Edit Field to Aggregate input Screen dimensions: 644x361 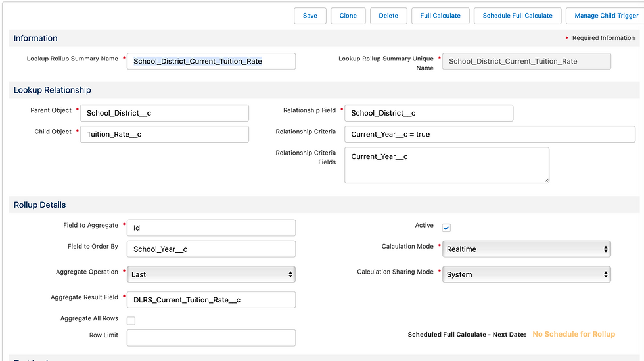(x=211, y=228)
